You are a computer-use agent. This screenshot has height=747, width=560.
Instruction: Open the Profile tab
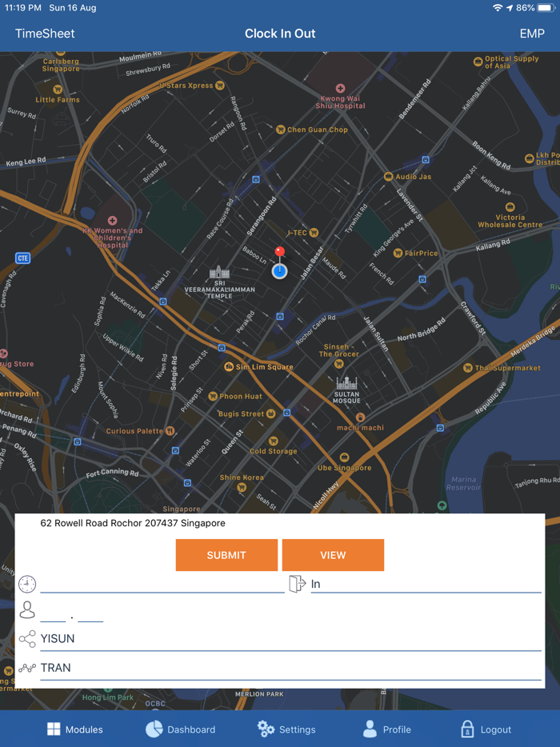tap(386, 729)
